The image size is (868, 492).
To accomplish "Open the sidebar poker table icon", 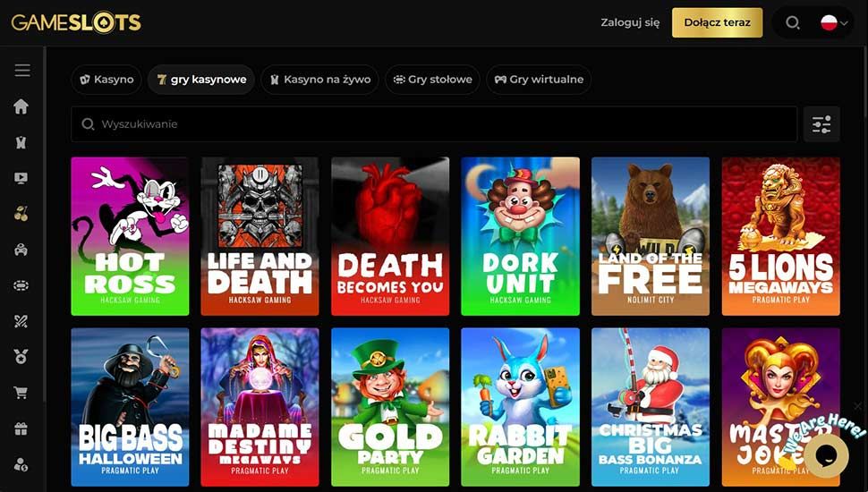I will click(21, 285).
